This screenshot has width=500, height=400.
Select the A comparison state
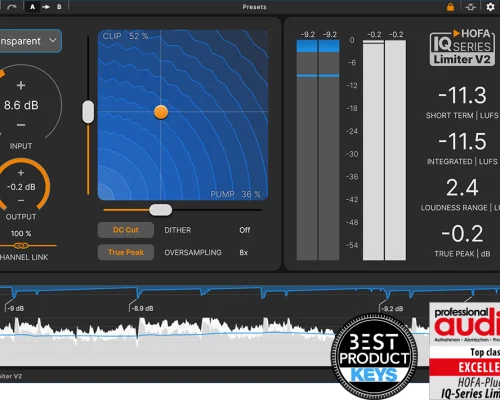[x=32, y=7]
